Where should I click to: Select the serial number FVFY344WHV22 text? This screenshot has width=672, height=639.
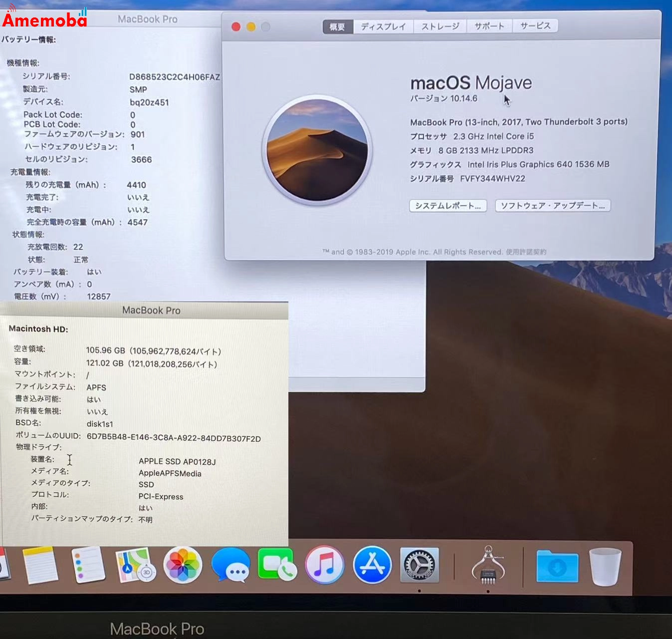point(493,178)
